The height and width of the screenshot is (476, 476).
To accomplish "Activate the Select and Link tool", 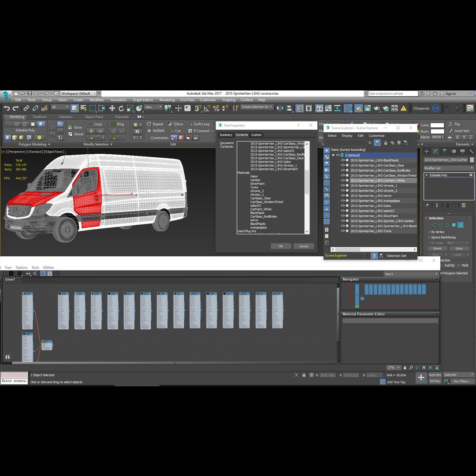I will pos(26,108).
